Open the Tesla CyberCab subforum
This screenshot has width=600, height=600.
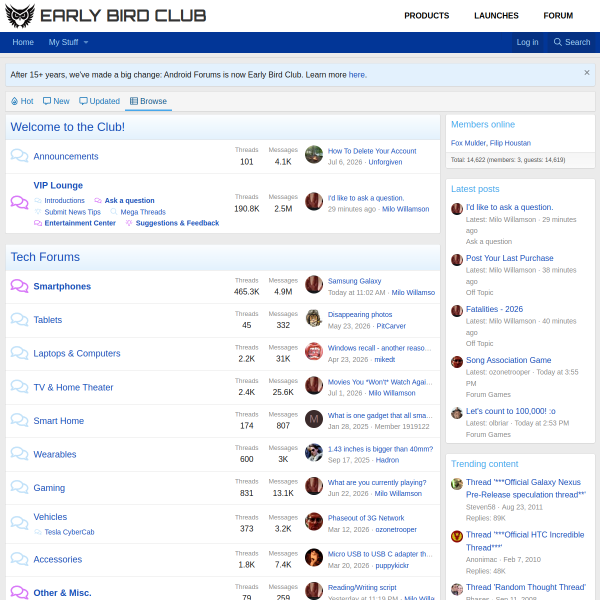(x=69, y=532)
